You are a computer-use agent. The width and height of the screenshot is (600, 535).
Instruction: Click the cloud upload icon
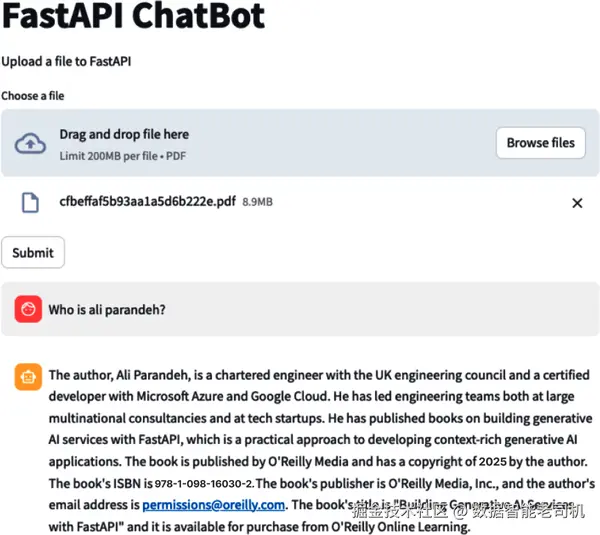point(30,144)
